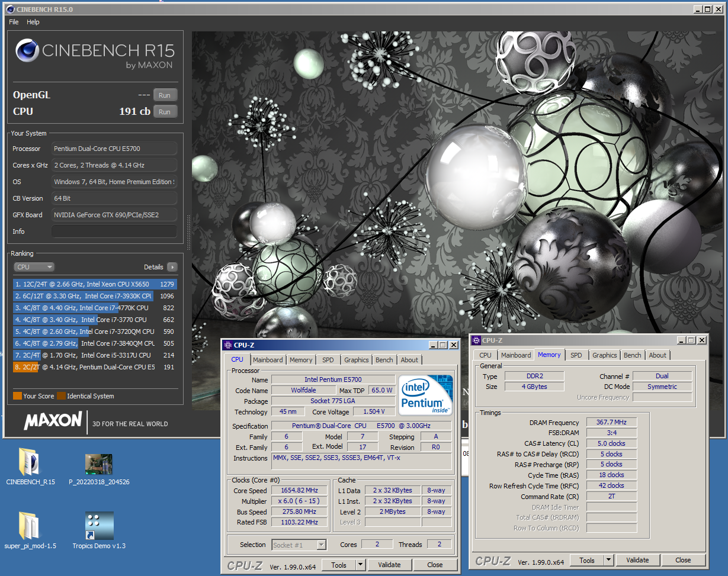Screen dimensions: 728x576
Task: Click MAXON logo at panel bottom
Action: point(53,421)
